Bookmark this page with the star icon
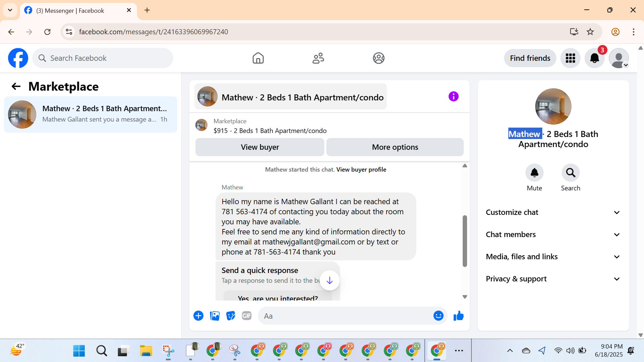 coord(590,32)
